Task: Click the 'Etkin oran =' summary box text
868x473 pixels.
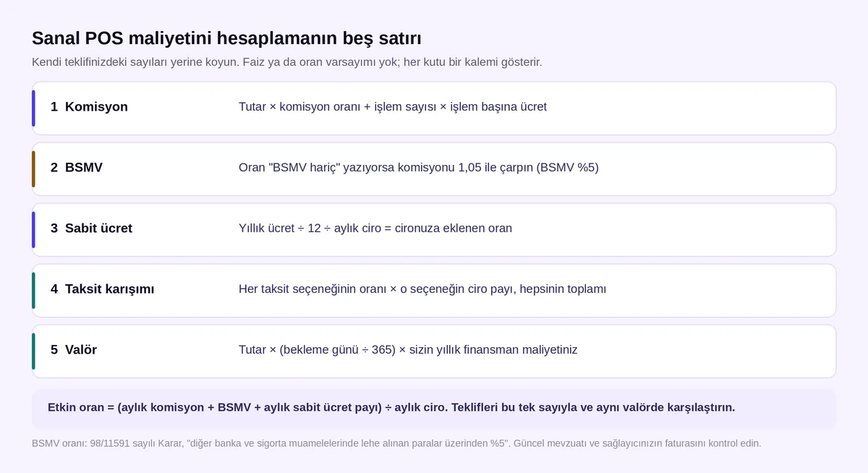Action: click(x=391, y=407)
